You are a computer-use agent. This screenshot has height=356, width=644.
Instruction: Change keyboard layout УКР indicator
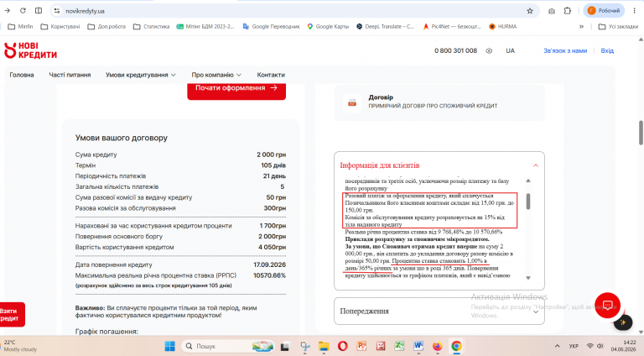pyautogui.click(x=574, y=346)
